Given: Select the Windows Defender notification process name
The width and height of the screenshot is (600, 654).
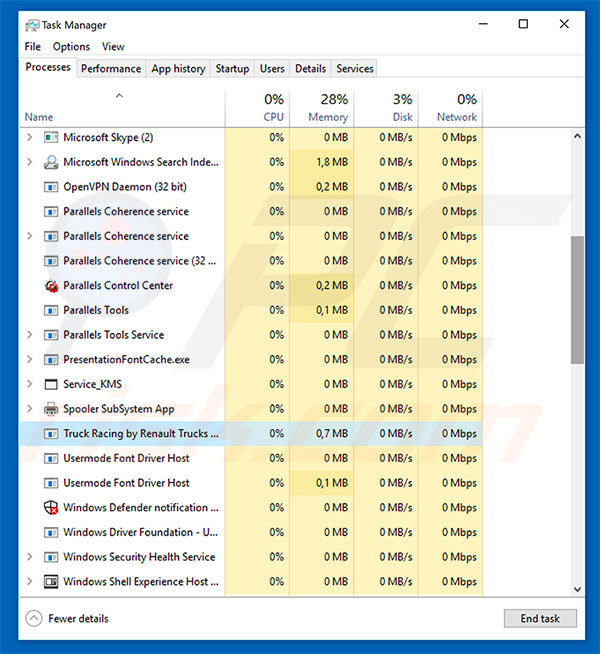Looking at the screenshot, I should tap(141, 508).
